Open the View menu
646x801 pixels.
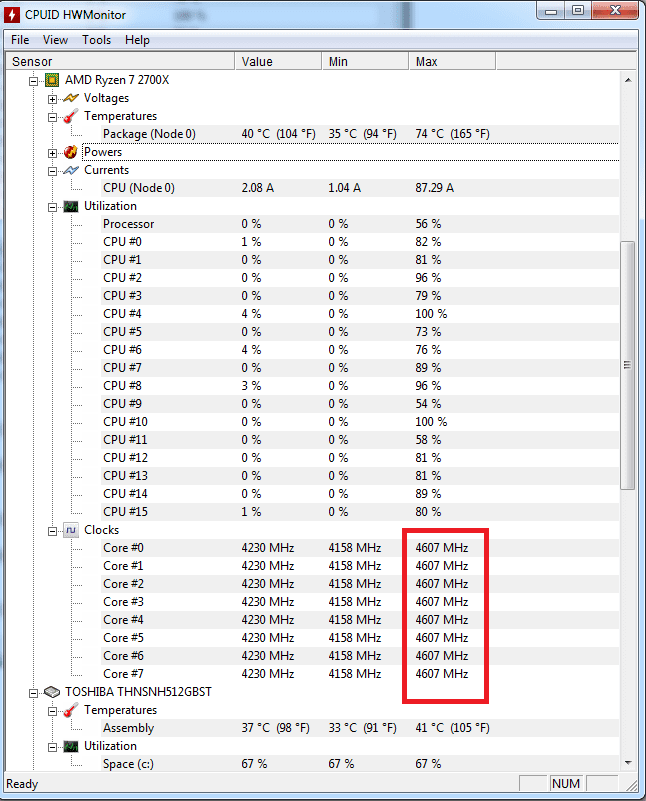click(x=55, y=40)
